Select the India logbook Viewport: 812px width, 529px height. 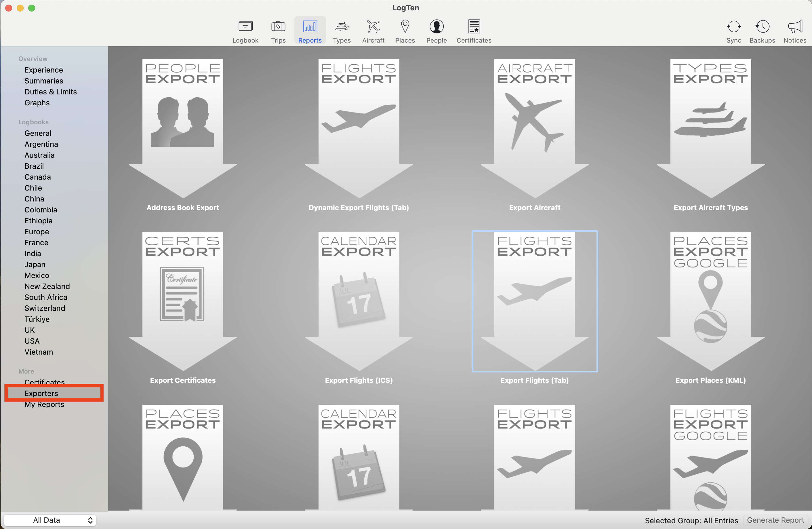[x=33, y=254]
